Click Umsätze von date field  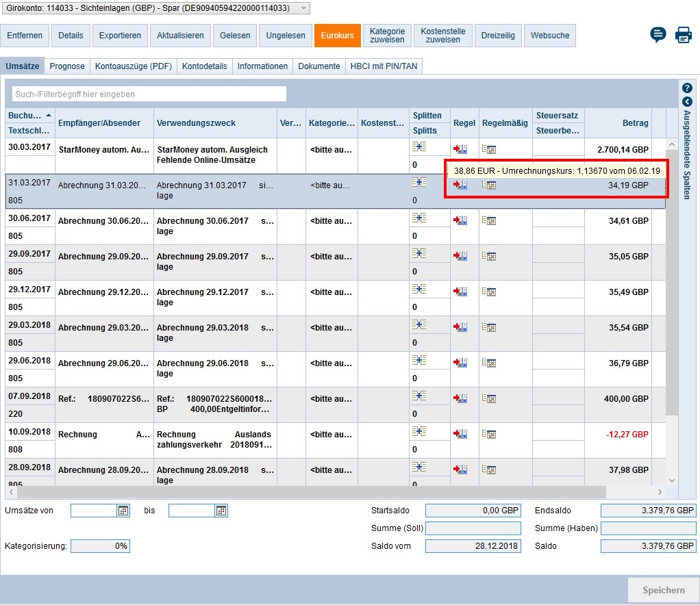[x=95, y=511]
